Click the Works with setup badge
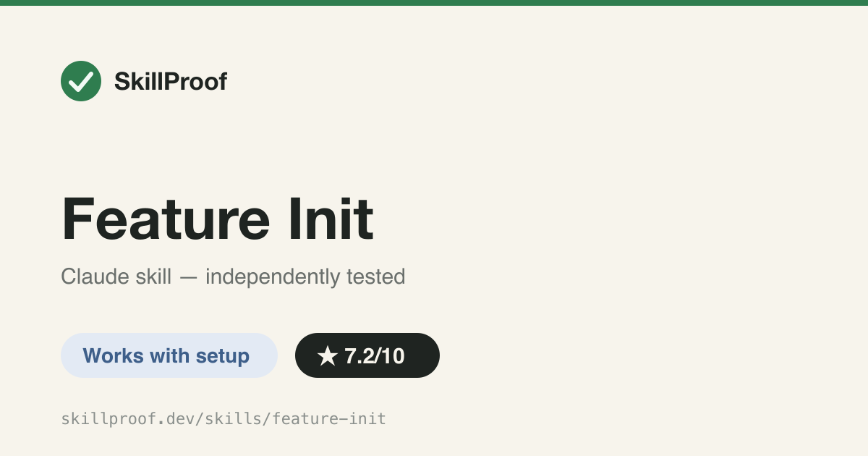The image size is (868, 456). point(169,355)
